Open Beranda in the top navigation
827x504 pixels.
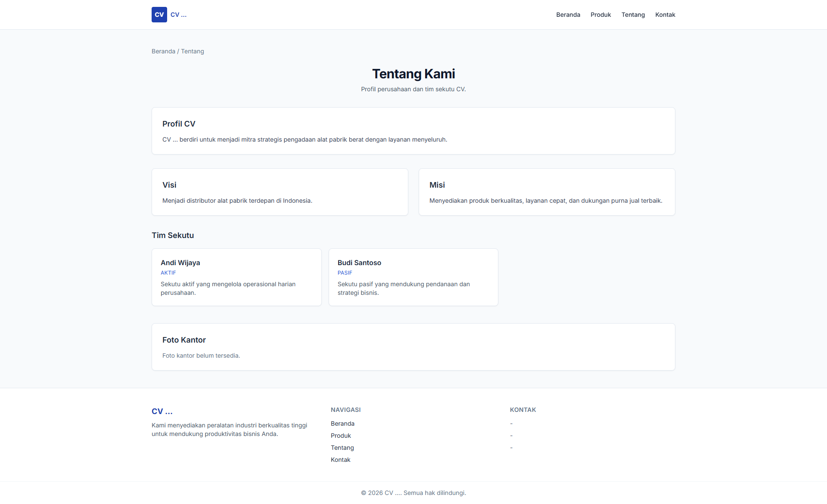(568, 15)
